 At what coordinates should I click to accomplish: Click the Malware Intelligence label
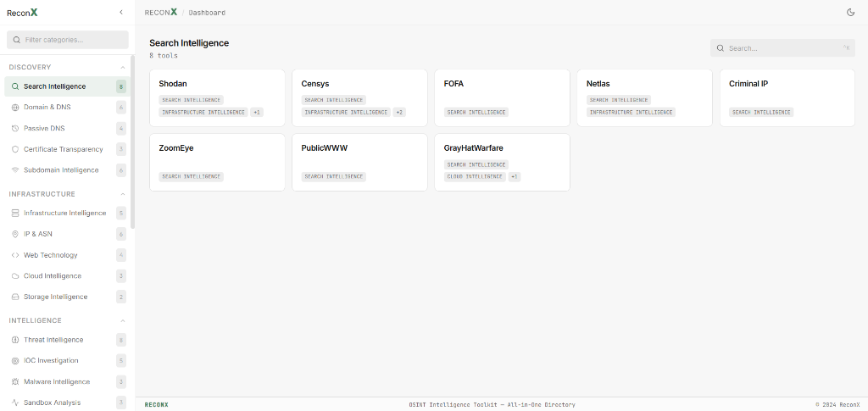coord(57,381)
